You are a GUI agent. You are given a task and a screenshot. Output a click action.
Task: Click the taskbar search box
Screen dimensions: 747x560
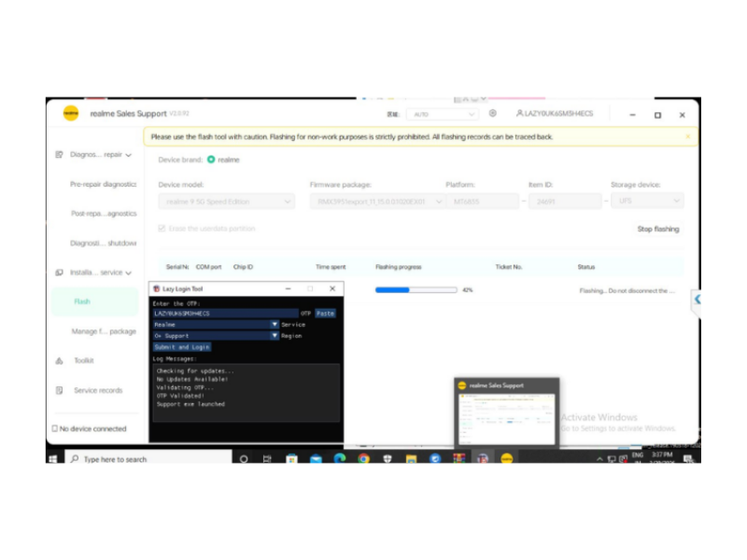coord(148,458)
